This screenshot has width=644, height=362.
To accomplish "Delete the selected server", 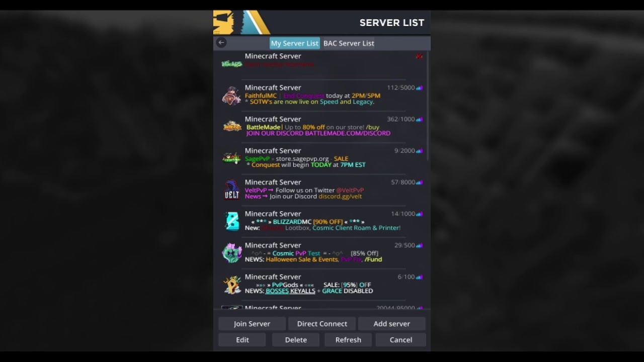I will tap(296, 340).
